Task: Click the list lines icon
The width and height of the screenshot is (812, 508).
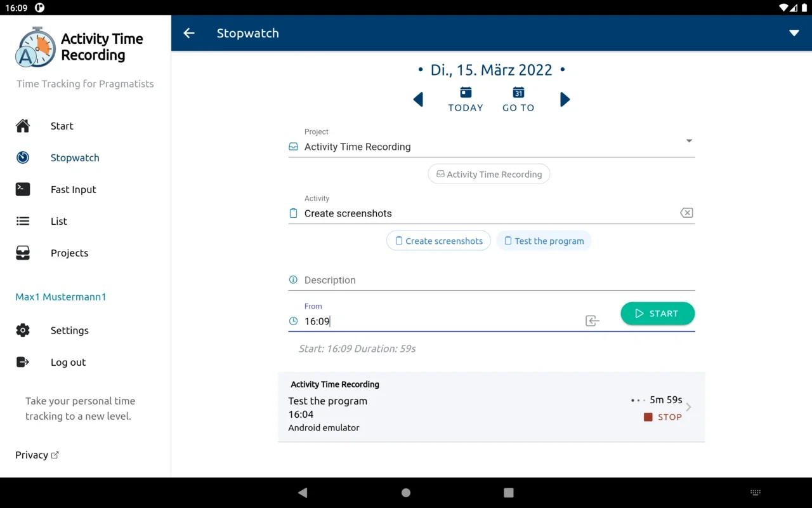Action: click(23, 221)
